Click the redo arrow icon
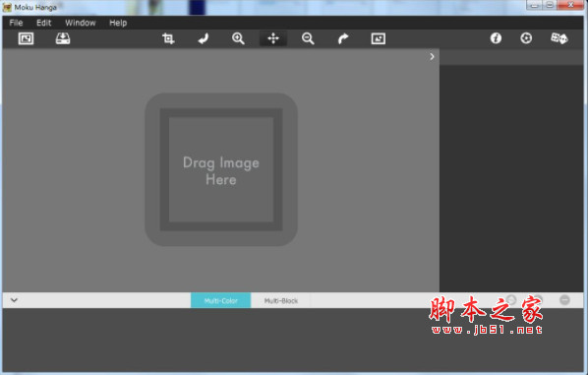 343,38
